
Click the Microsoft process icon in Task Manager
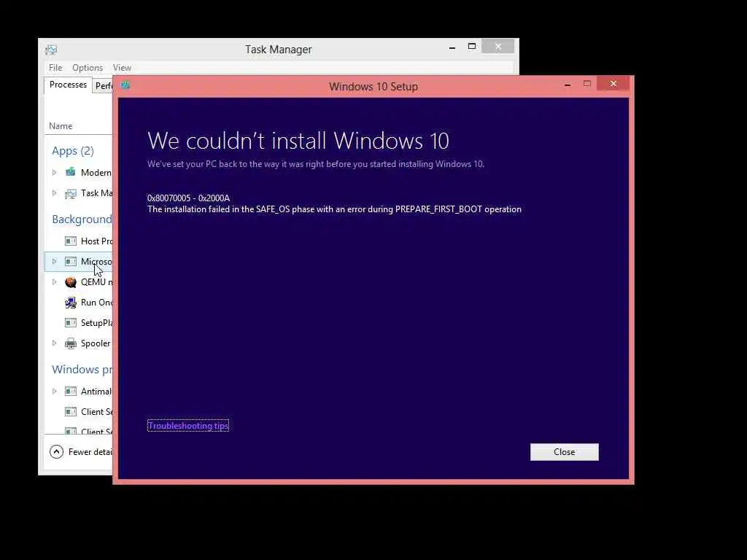pos(71,262)
